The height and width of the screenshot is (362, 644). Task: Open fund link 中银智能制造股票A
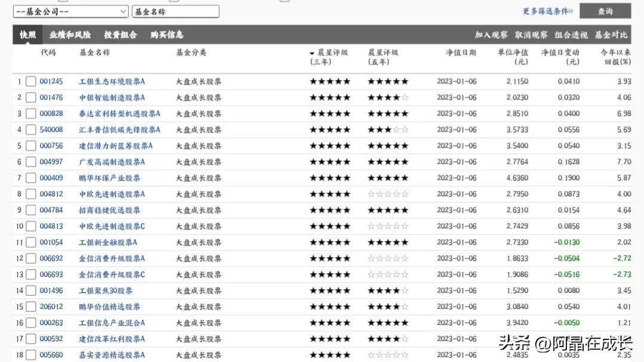pos(112,97)
